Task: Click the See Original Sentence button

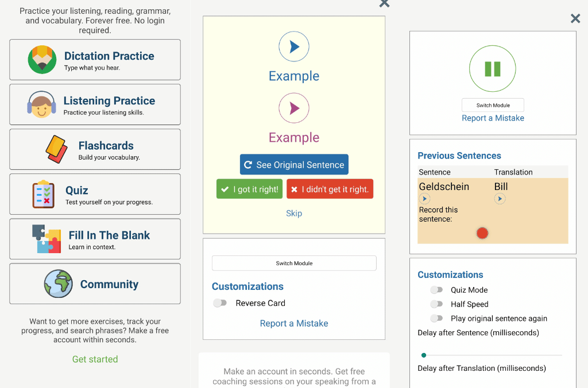Action: click(x=294, y=165)
